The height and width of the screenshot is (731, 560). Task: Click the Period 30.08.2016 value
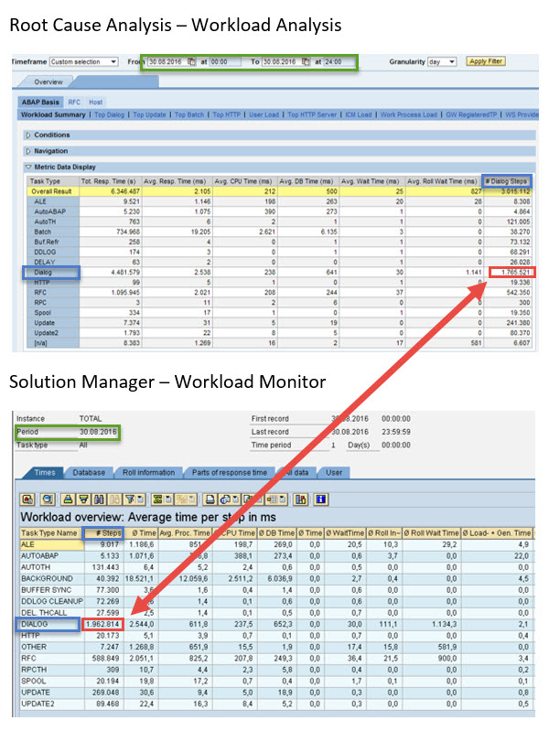click(98, 432)
